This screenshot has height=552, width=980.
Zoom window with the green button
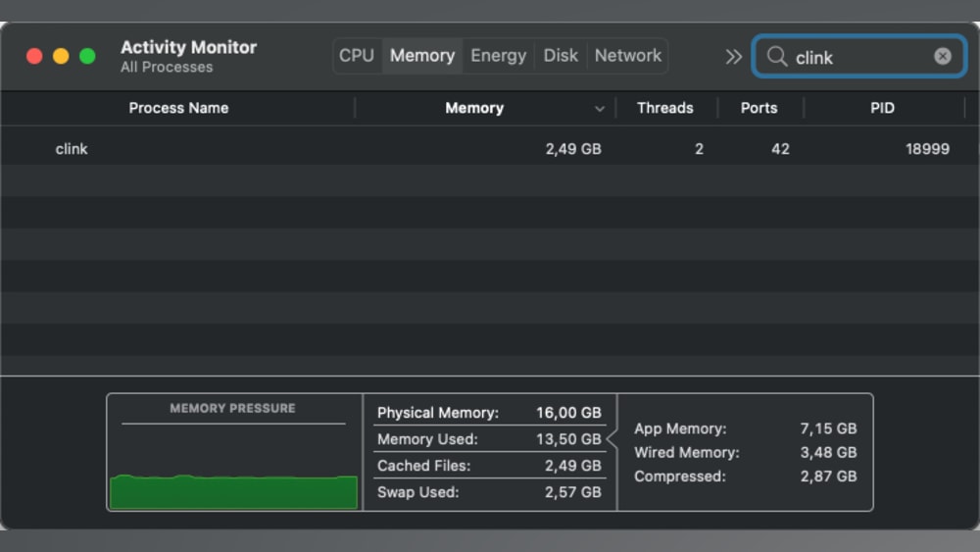pyautogui.click(x=87, y=56)
